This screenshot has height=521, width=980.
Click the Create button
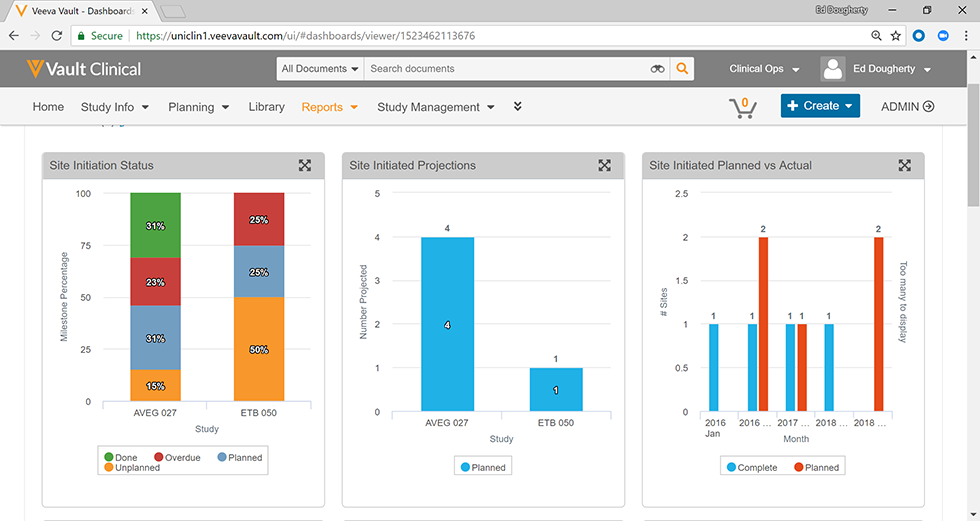[819, 106]
